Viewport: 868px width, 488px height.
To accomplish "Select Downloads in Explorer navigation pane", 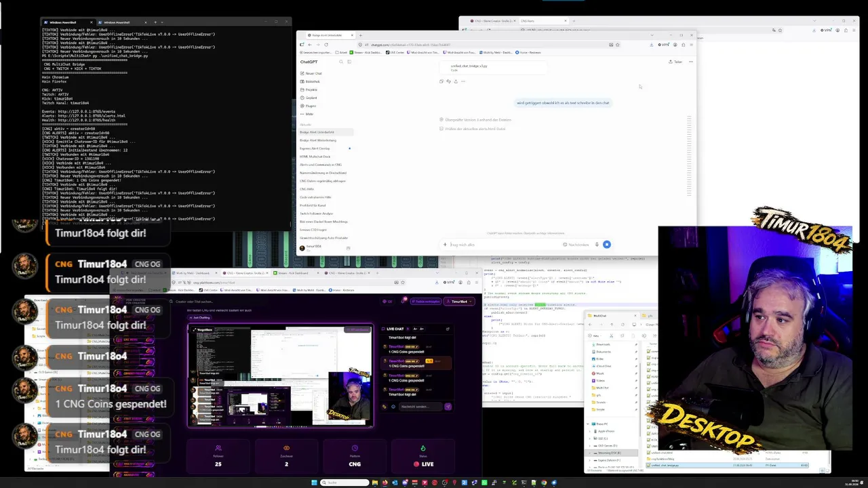I will [x=603, y=344].
